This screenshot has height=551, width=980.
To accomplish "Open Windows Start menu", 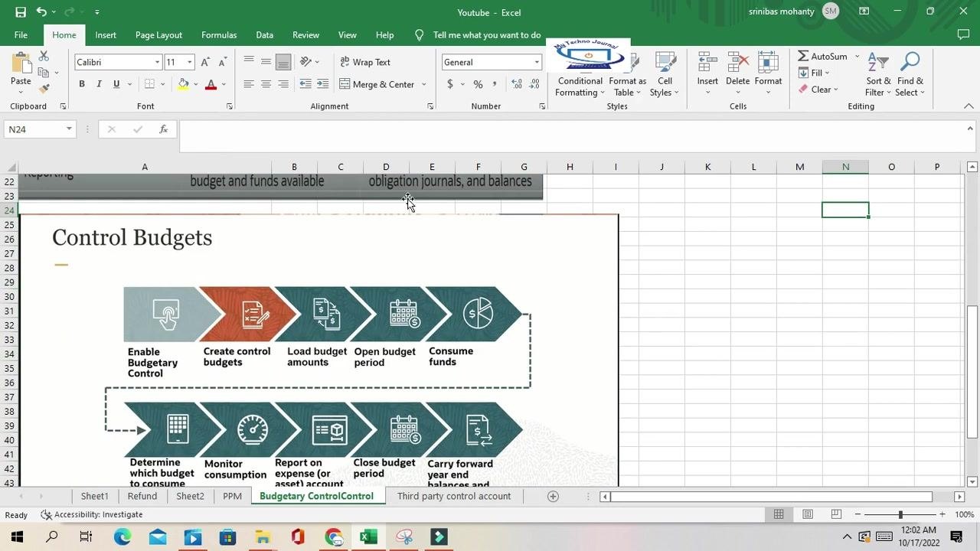I will [x=17, y=536].
